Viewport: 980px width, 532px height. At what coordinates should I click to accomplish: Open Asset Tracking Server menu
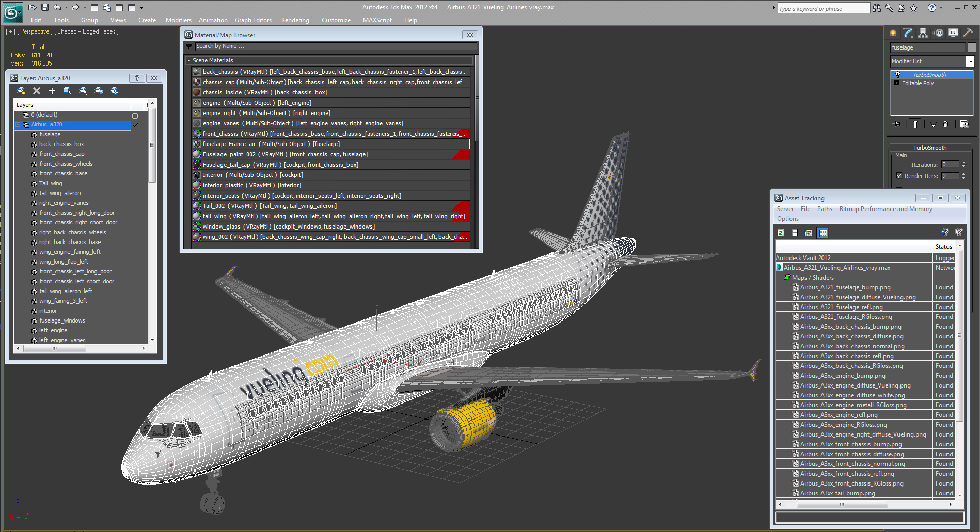pos(785,209)
